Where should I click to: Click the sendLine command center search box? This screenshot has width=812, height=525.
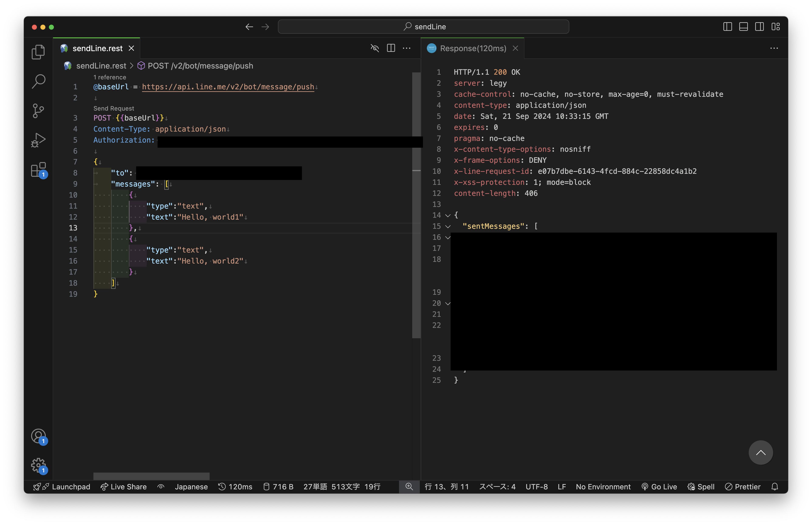423,27
